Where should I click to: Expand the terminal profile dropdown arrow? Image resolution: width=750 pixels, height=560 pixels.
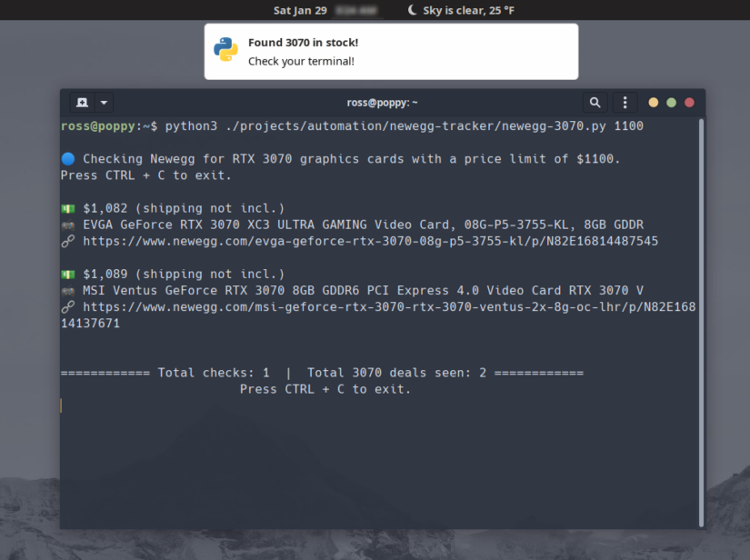point(102,102)
